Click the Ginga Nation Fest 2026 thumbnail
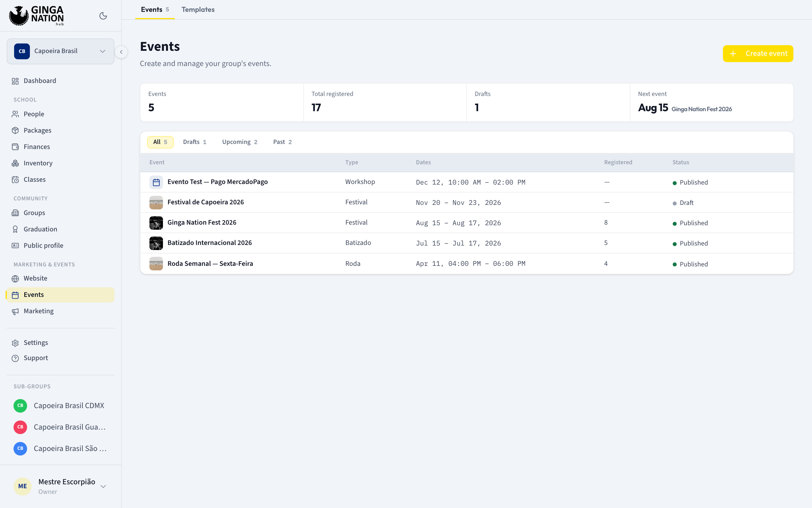Screen dimensions: 812x508 (156, 223)
